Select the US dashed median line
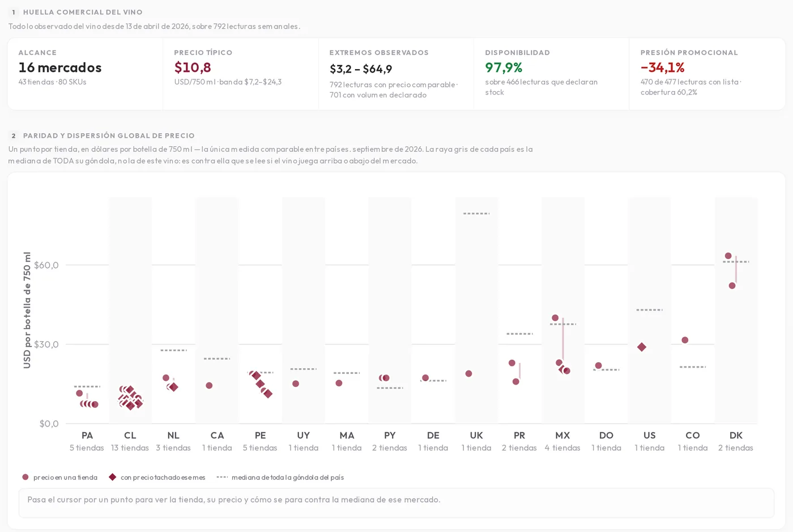793x532 pixels. [x=649, y=310]
